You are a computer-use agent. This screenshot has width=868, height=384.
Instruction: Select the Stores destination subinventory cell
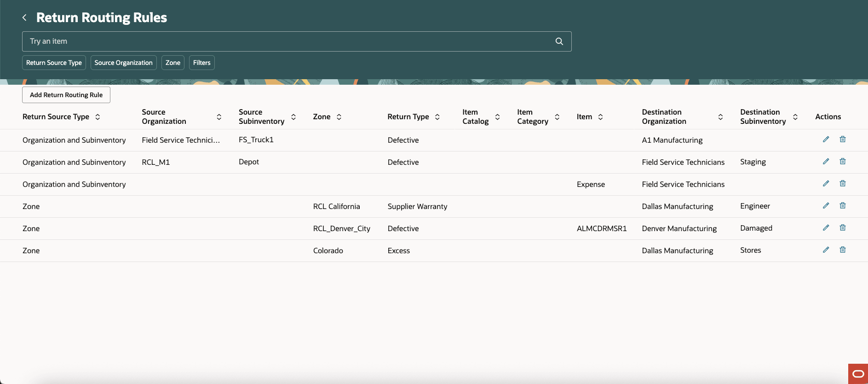coord(750,250)
